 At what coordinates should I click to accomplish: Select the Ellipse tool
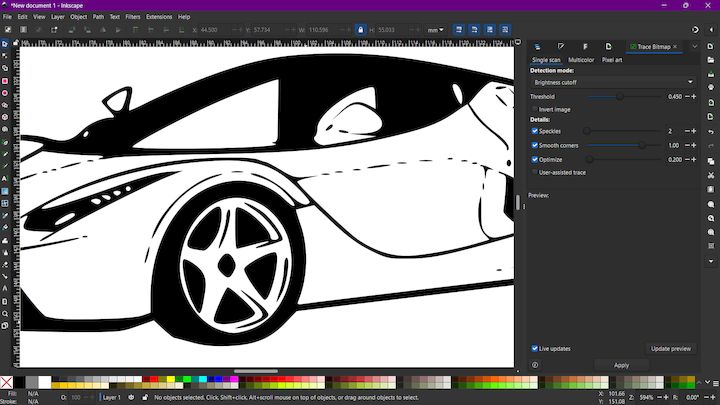click(x=5, y=93)
